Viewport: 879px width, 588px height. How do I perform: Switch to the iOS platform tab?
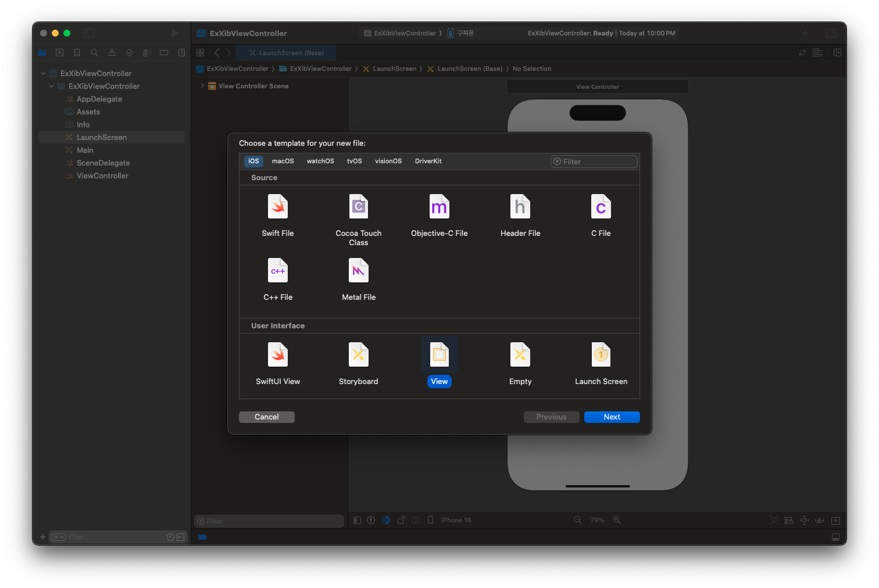253,162
